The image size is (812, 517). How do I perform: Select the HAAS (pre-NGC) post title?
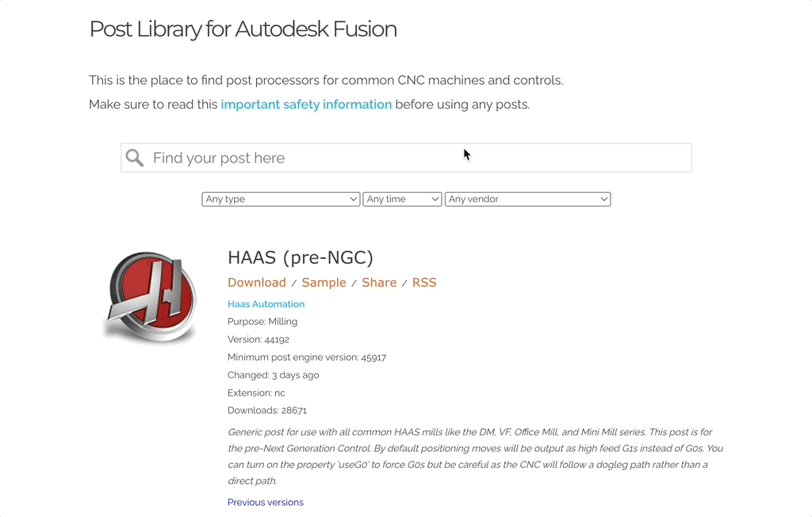[x=301, y=257]
